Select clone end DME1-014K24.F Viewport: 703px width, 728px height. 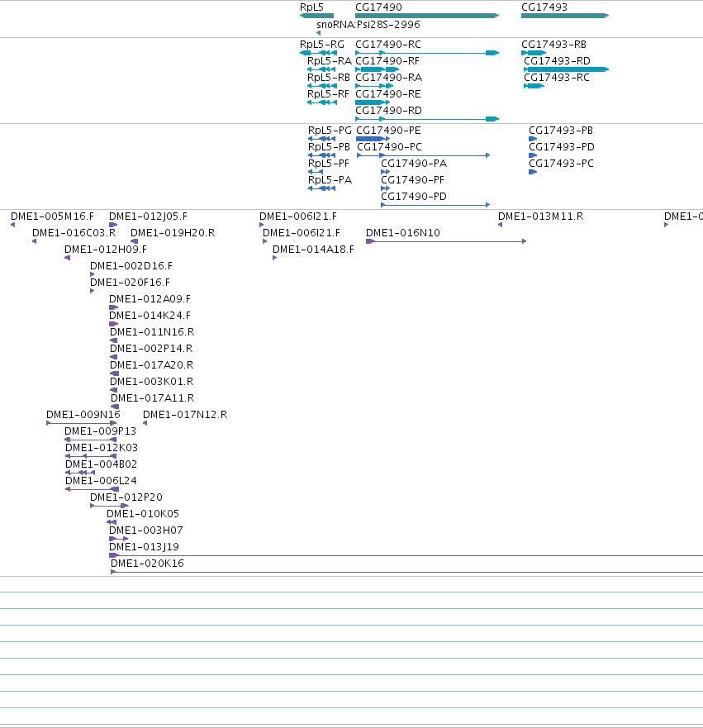point(114,324)
